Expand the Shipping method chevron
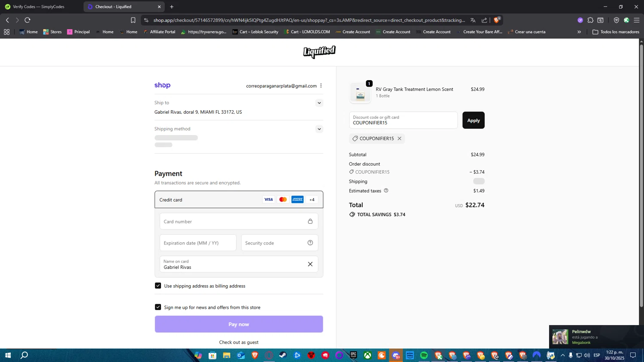 (x=319, y=129)
